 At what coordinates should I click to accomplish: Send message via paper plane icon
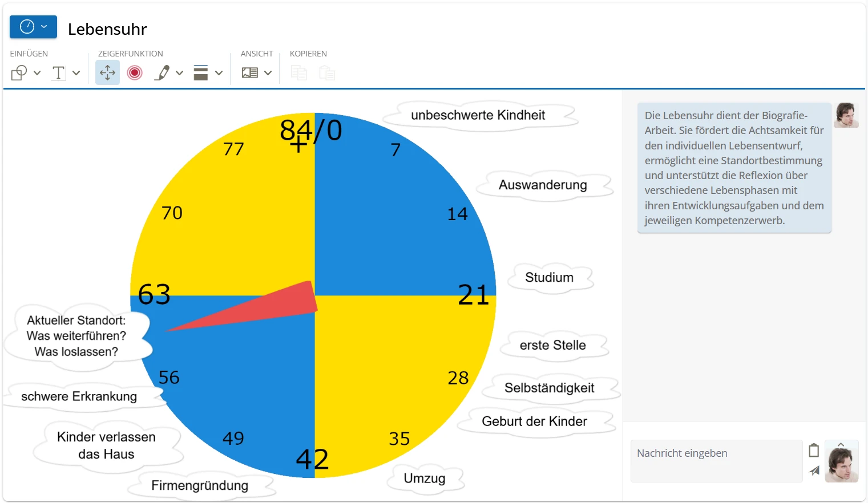click(x=814, y=471)
